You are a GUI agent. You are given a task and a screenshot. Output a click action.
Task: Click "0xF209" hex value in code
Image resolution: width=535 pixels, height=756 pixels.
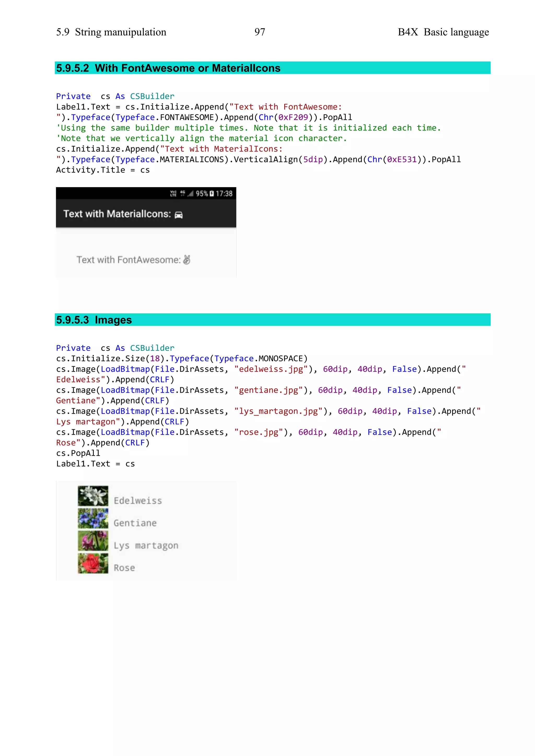point(293,117)
